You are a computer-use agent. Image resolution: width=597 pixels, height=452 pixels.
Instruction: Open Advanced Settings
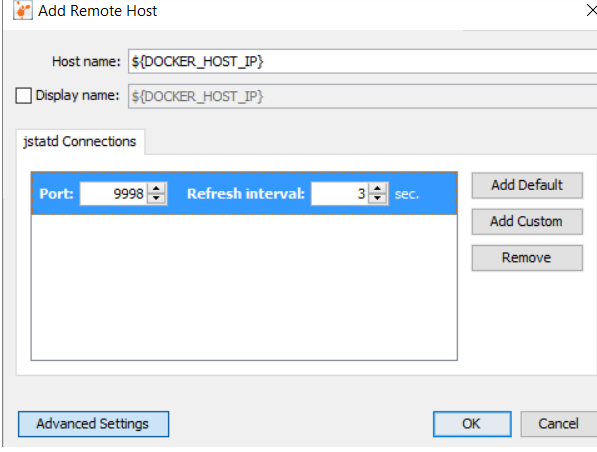point(93,424)
